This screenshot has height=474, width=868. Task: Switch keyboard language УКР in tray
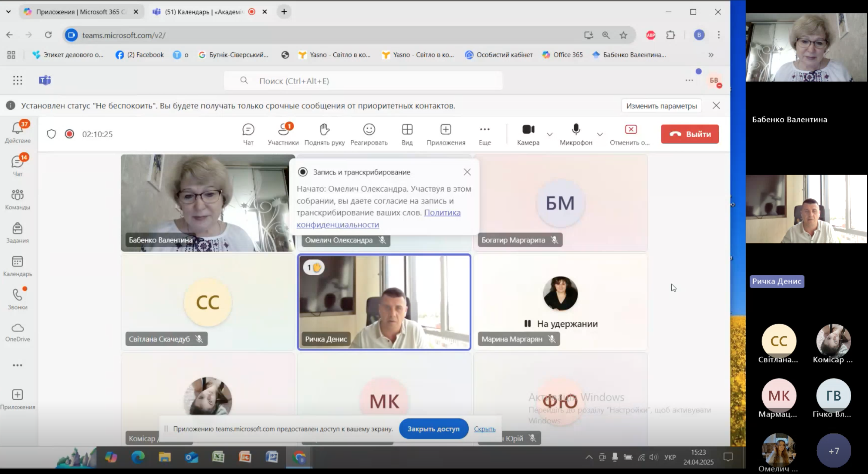[670, 457]
